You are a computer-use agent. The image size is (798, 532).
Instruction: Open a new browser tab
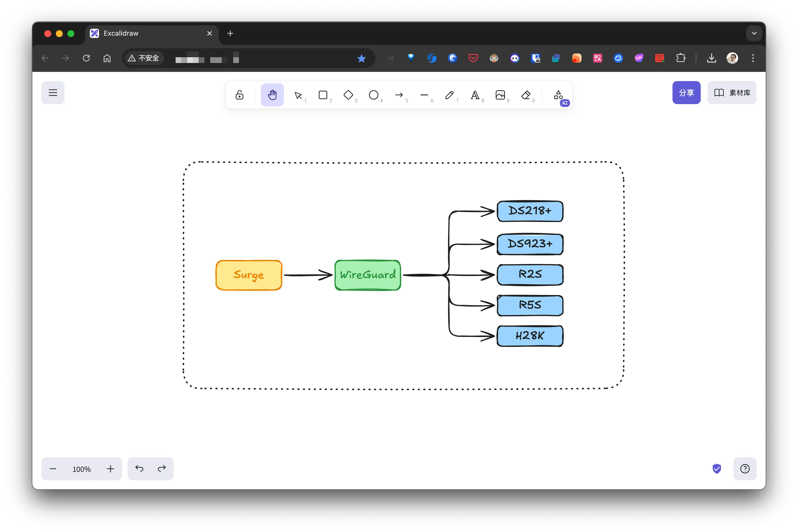pos(230,33)
